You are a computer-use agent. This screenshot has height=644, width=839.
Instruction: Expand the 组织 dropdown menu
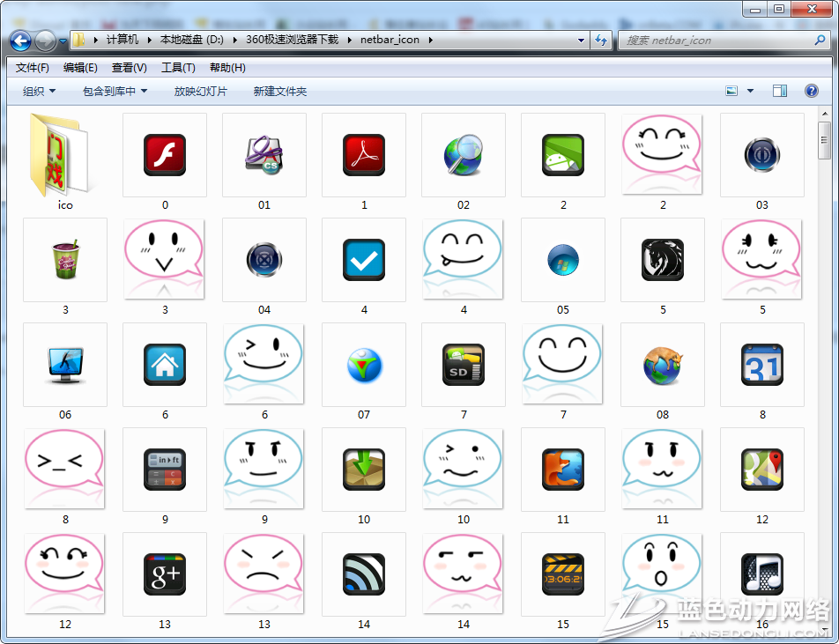39,91
